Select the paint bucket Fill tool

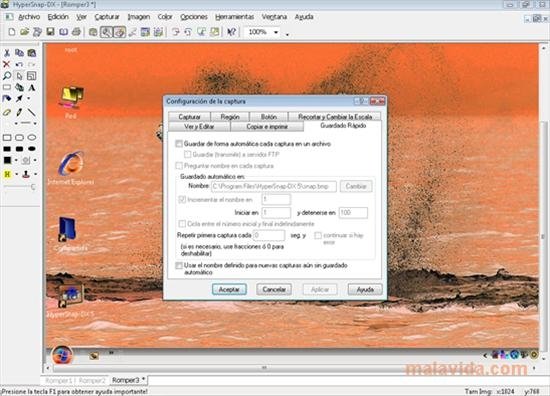click(x=19, y=87)
